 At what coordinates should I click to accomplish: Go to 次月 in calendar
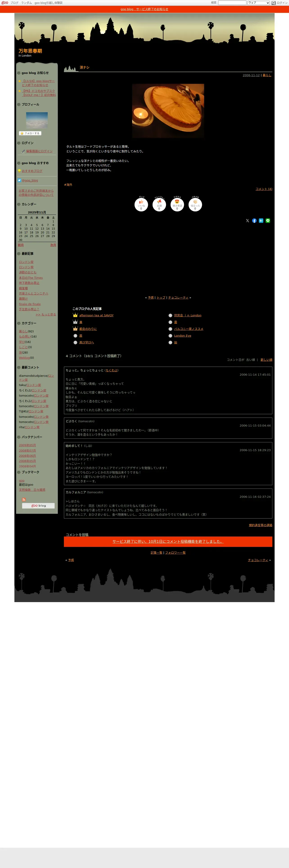coord(53,245)
